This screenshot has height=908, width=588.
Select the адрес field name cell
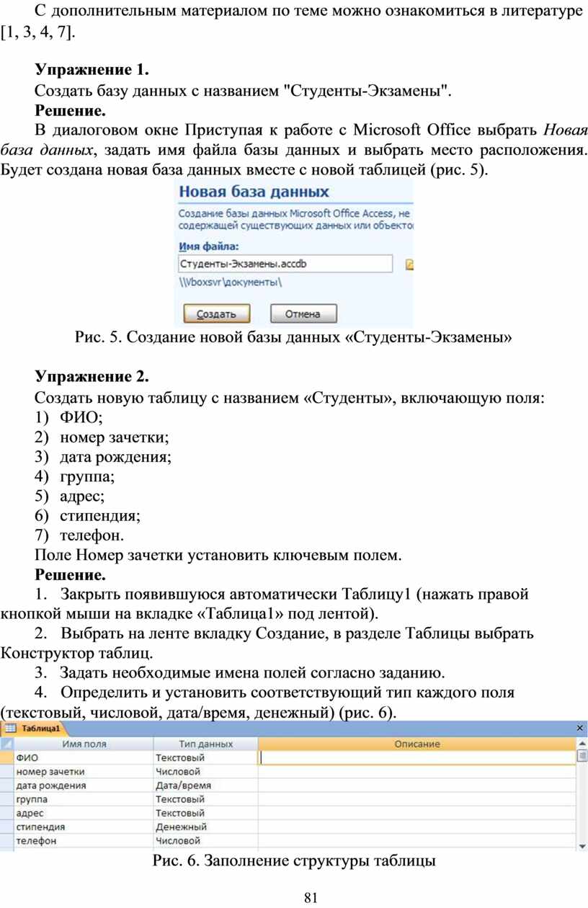tap(84, 813)
